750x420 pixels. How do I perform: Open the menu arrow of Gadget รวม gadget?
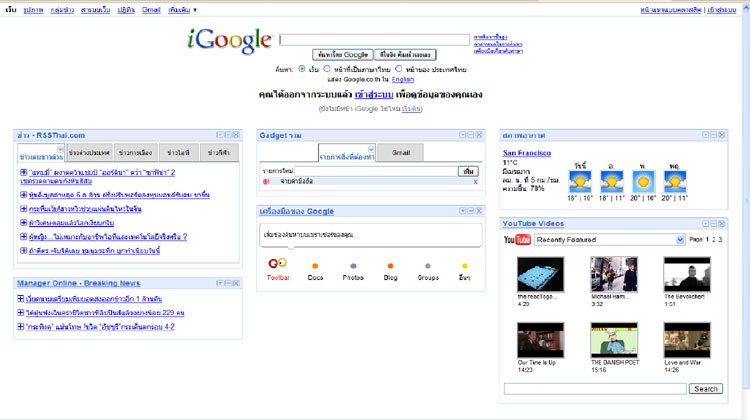pyautogui.click(x=463, y=135)
